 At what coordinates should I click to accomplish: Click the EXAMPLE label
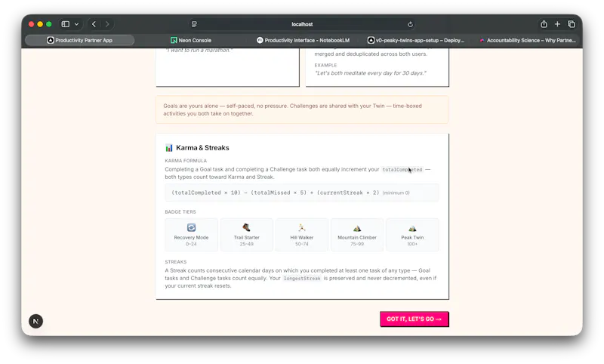pos(325,65)
